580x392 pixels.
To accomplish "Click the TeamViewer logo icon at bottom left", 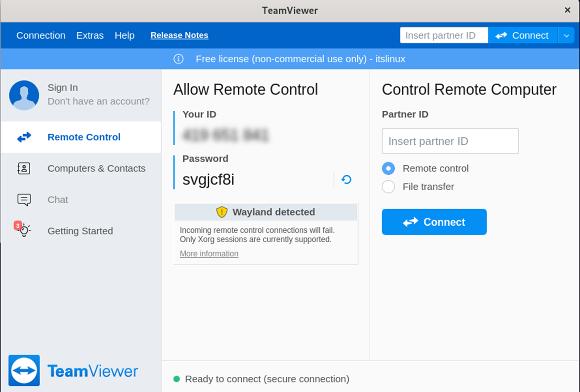I will coord(24,371).
